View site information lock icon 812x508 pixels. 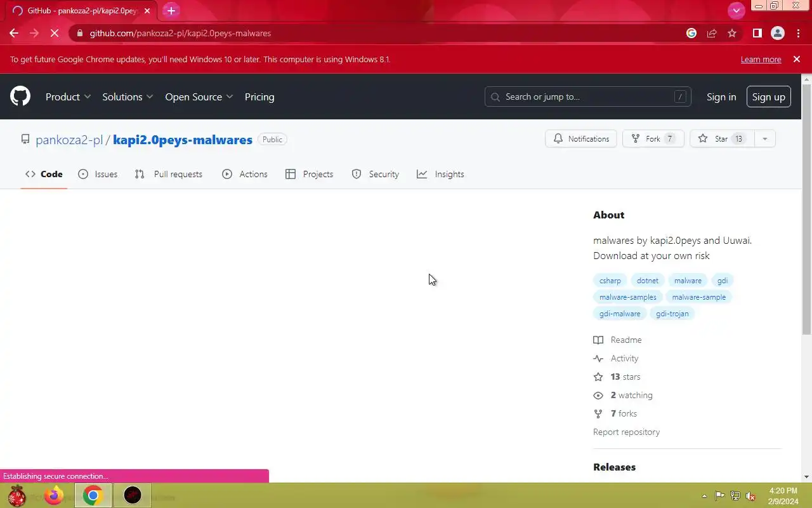point(79,33)
